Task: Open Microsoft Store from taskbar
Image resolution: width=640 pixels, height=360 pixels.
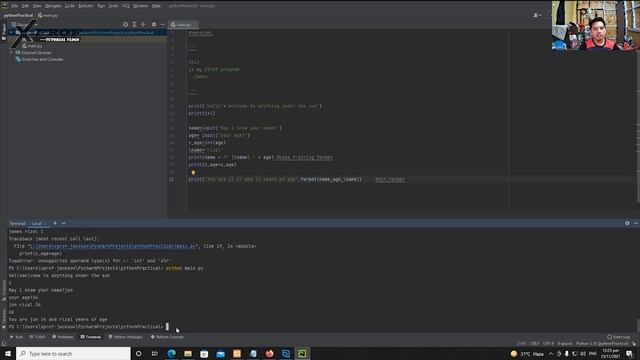Action: (204, 353)
